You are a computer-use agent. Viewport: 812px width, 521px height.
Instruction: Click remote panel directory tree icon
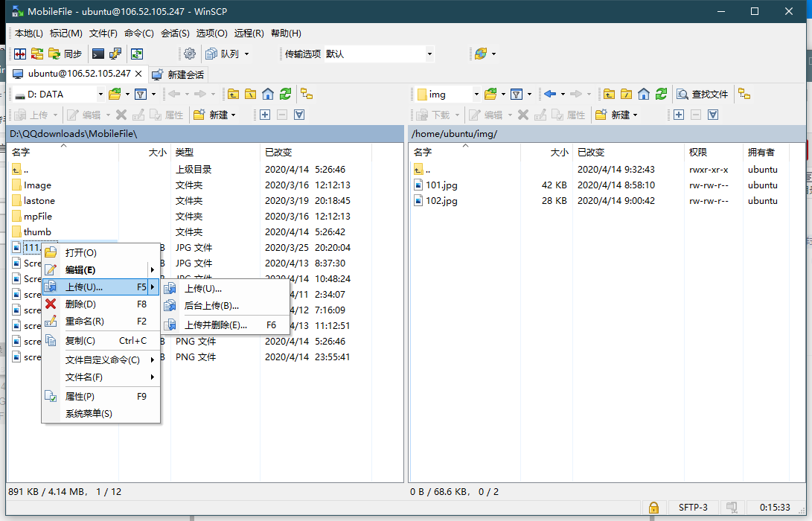tap(744, 95)
